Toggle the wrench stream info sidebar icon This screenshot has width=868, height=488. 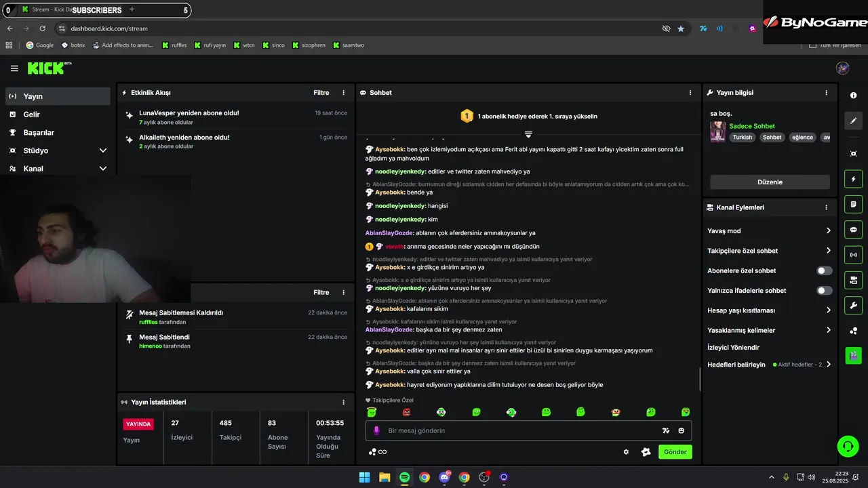(853, 305)
